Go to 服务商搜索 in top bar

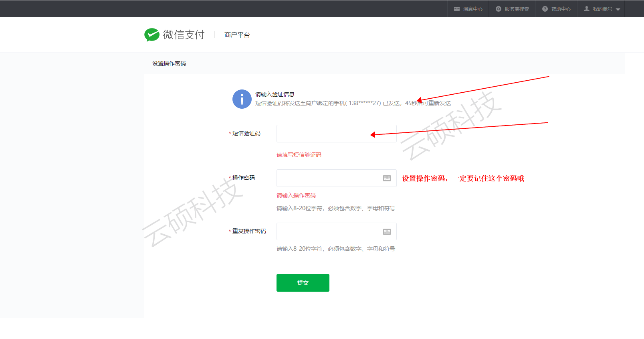point(517,9)
